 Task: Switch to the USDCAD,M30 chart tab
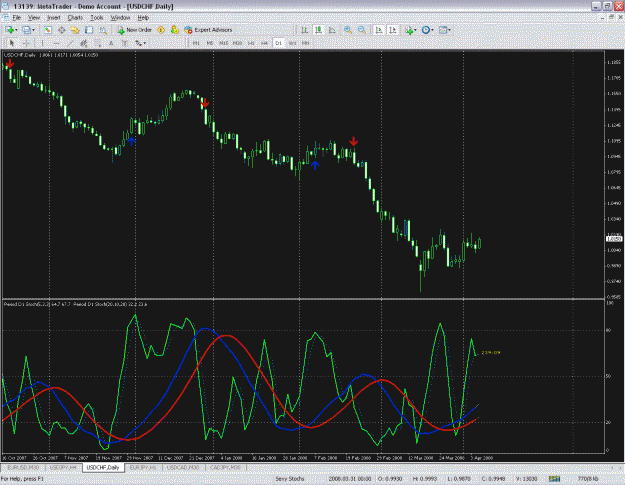point(183,467)
